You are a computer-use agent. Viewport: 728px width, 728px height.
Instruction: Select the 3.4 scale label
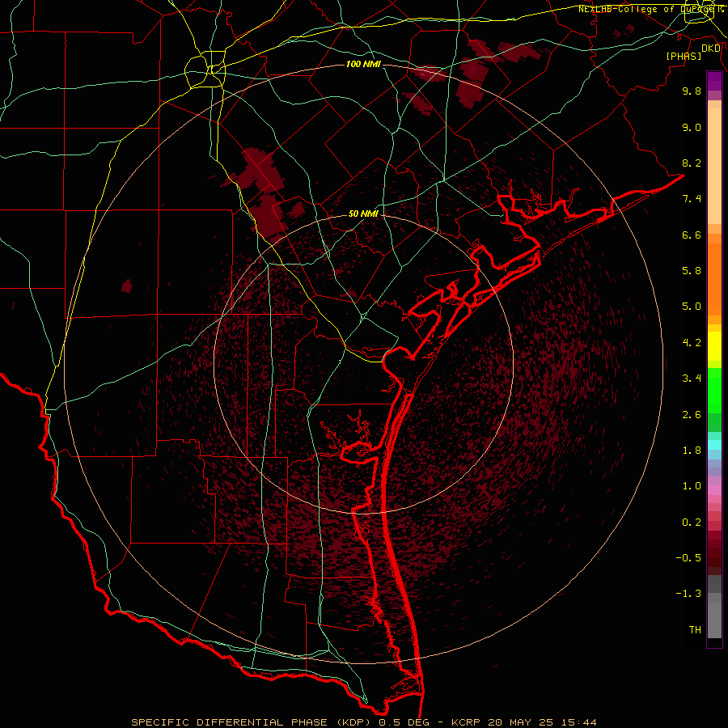(x=692, y=379)
